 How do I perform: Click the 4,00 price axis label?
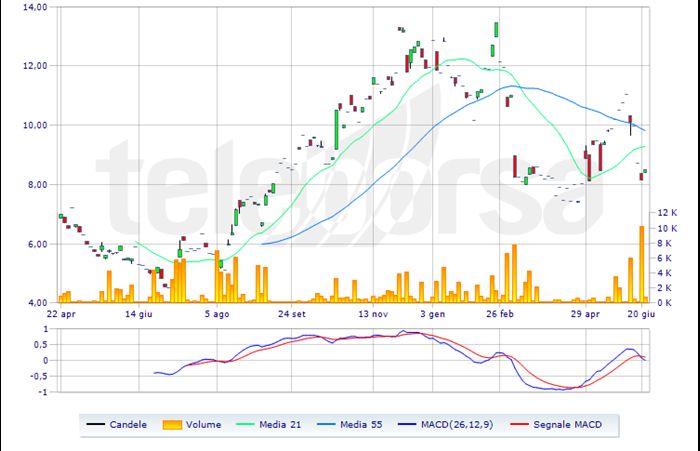pyautogui.click(x=37, y=303)
